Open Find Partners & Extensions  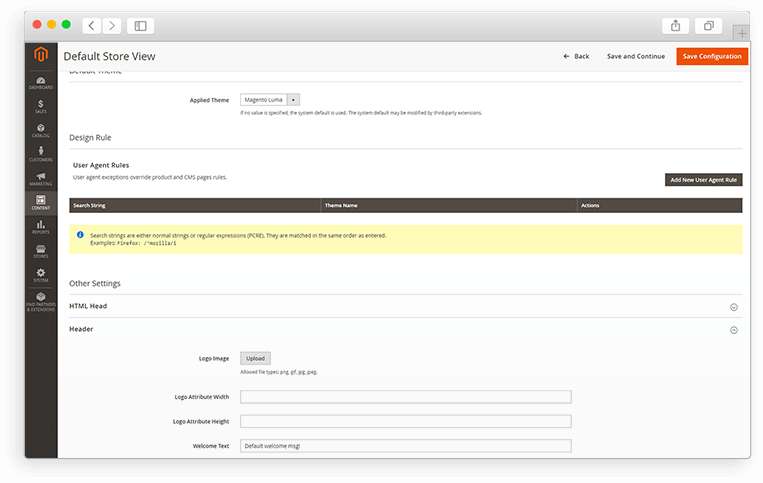[x=41, y=302]
